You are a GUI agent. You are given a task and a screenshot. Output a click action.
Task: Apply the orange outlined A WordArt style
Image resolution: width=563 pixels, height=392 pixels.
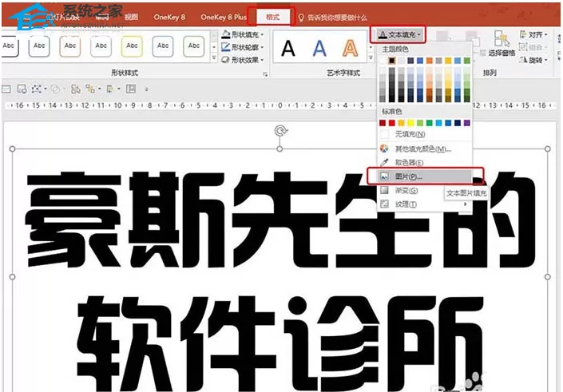point(350,49)
